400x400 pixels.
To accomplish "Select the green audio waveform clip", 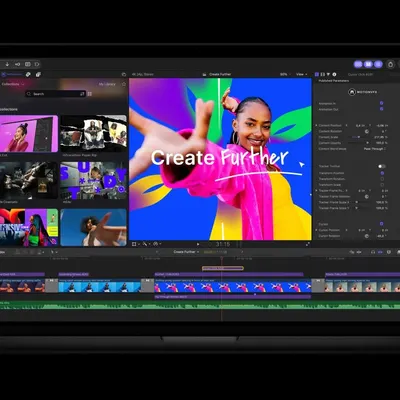I will point(200,305).
